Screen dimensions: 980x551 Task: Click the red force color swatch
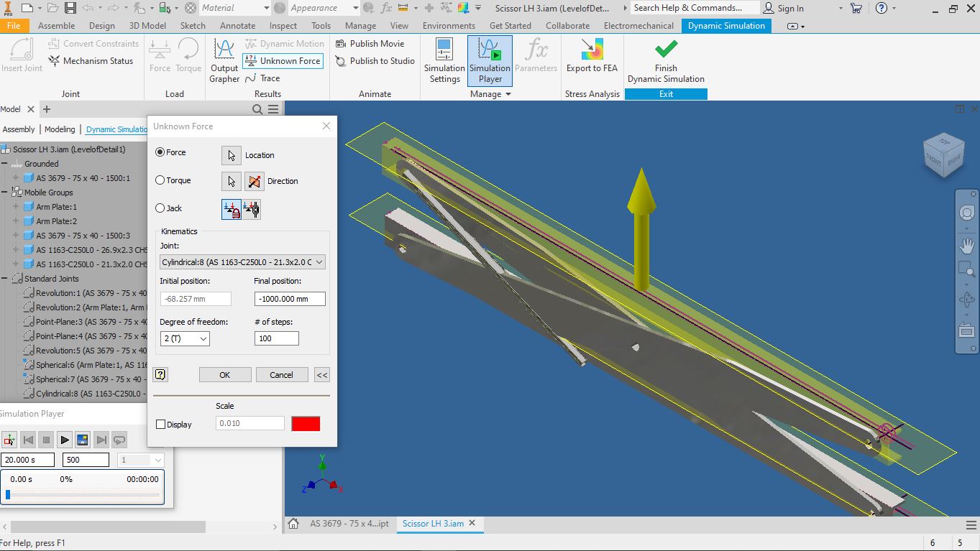tap(305, 423)
